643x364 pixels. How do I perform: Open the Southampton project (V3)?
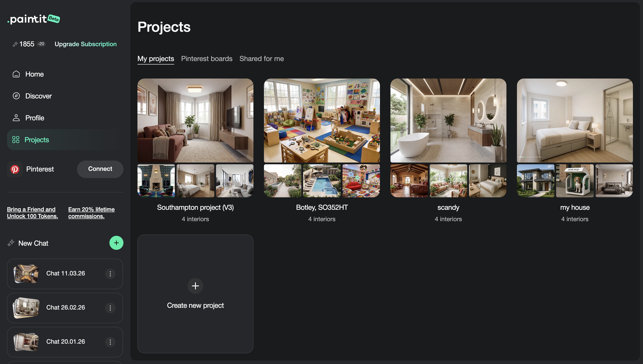(195, 121)
